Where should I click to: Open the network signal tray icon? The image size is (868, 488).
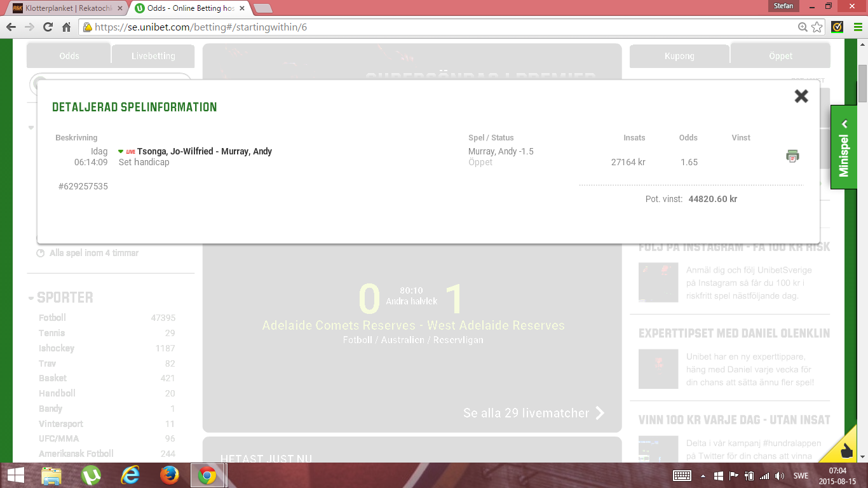tap(764, 475)
